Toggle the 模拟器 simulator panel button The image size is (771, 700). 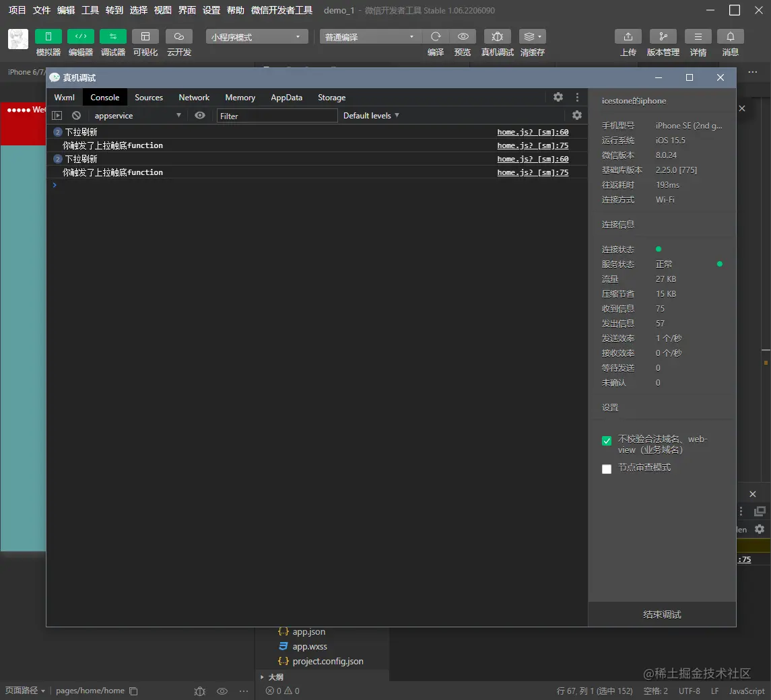click(x=48, y=36)
